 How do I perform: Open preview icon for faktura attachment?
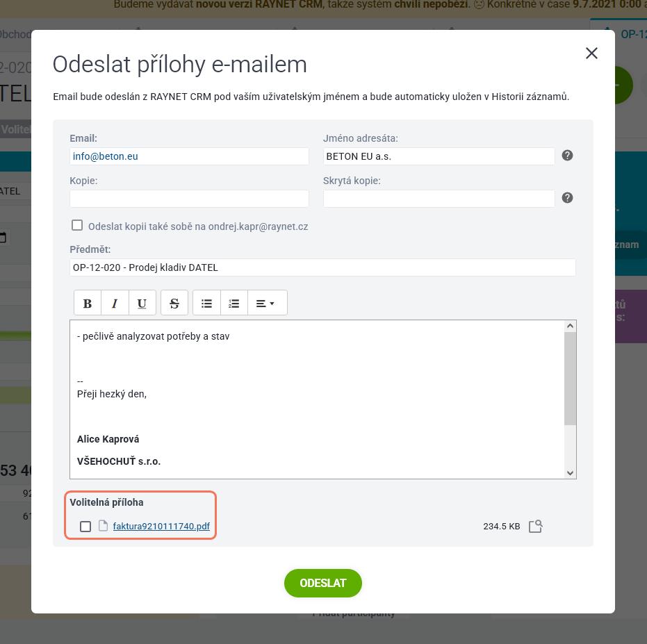pyautogui.click(x=536, y=526)
